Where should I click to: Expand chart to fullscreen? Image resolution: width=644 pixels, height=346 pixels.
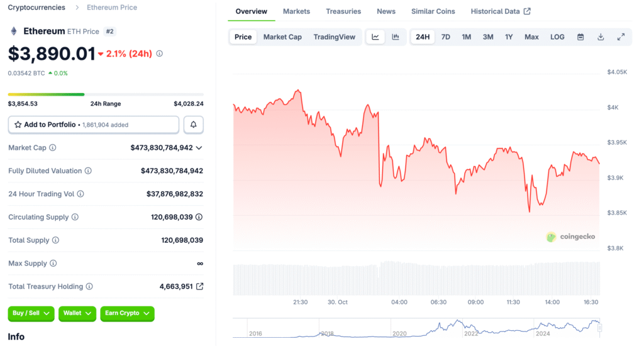[x=621, y=37]
